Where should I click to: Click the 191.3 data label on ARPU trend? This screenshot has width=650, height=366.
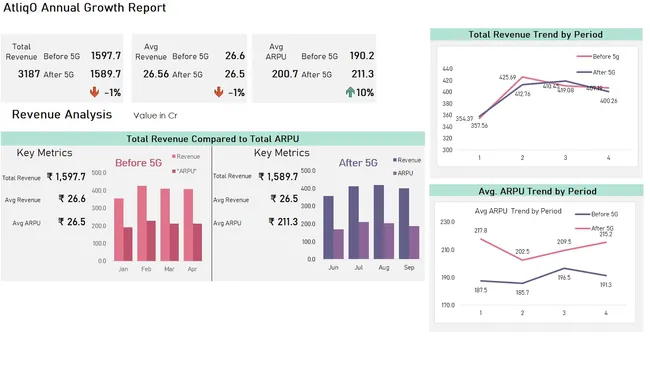click(606, 285)
